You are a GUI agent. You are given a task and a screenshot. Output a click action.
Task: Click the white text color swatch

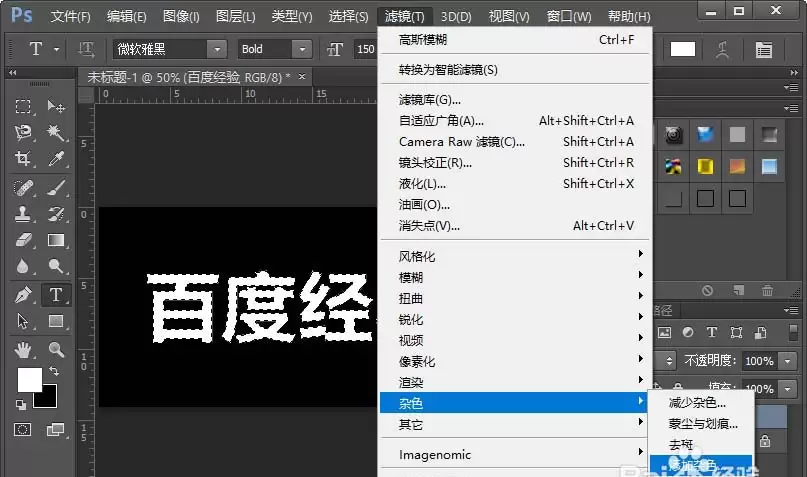(x=683, y=49)
